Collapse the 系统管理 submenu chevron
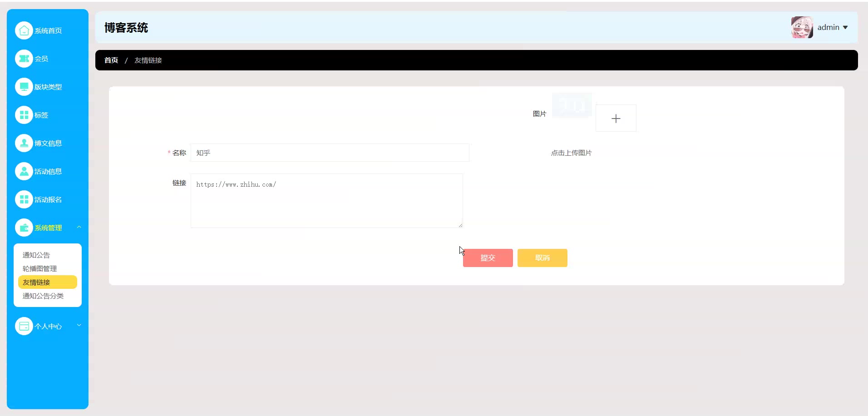The height and width of the screenshot is (416, 868). 79,227
